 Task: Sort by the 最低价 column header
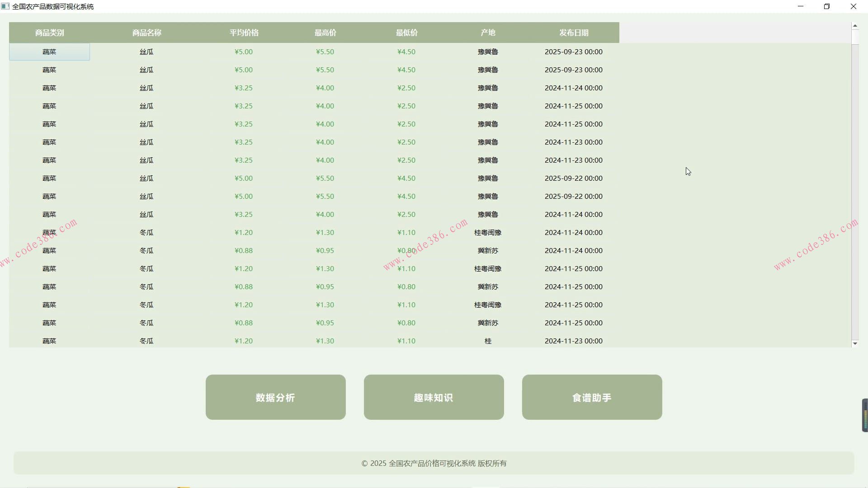tap(406, 33)
